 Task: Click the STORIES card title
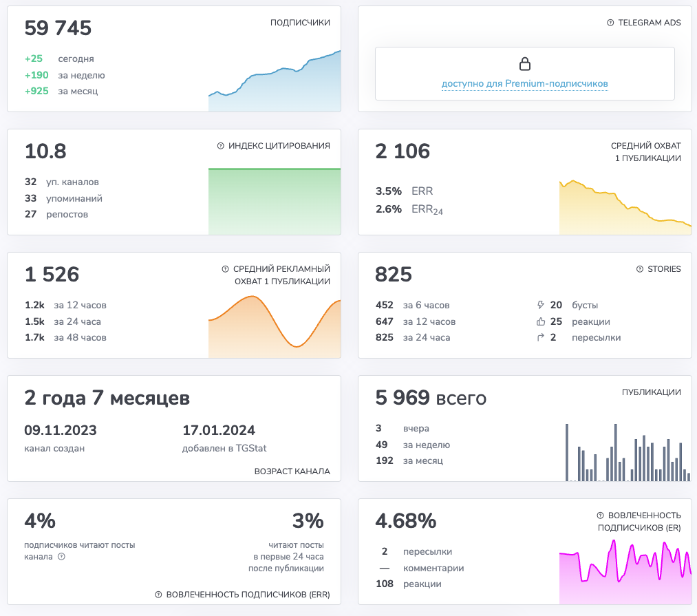(x=664, y=269)
